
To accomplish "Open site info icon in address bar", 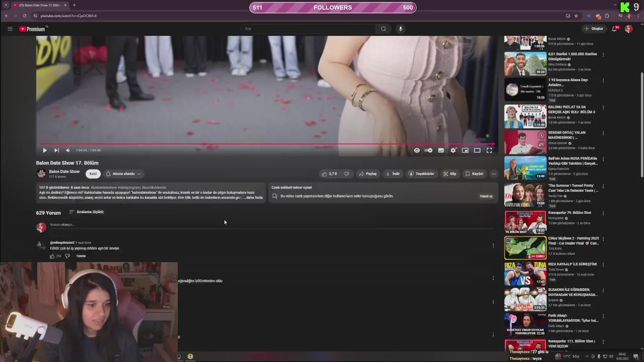I will click(x=35, y=16).
